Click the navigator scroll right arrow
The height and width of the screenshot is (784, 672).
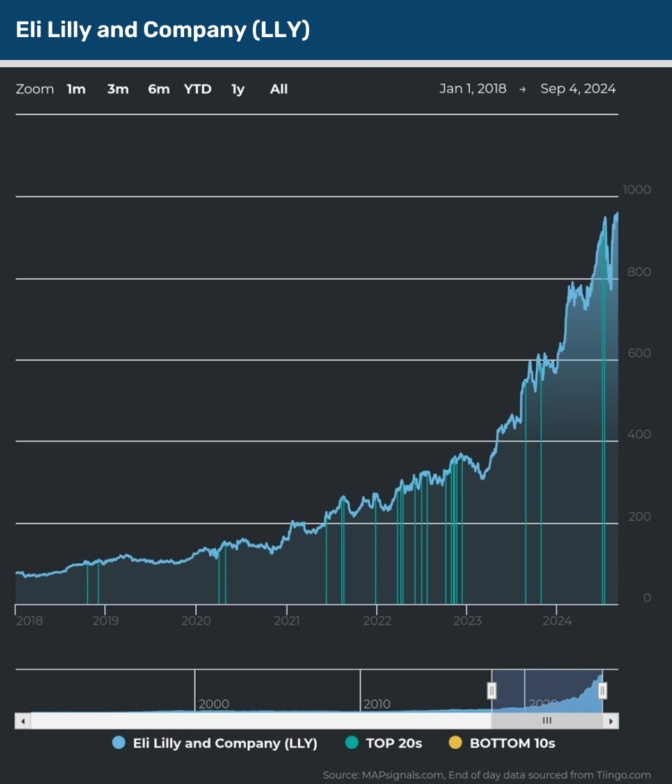pos(611,721)
